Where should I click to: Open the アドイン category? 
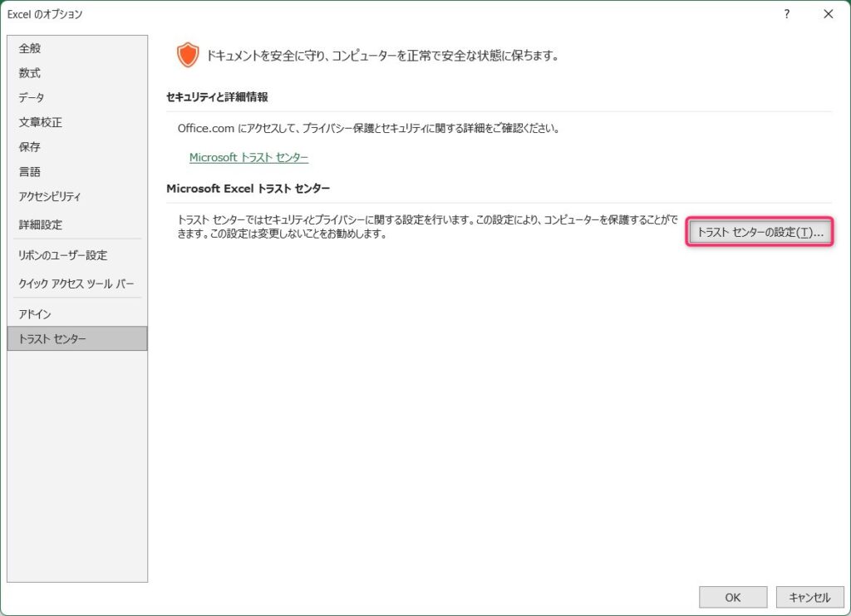point(35,314)
